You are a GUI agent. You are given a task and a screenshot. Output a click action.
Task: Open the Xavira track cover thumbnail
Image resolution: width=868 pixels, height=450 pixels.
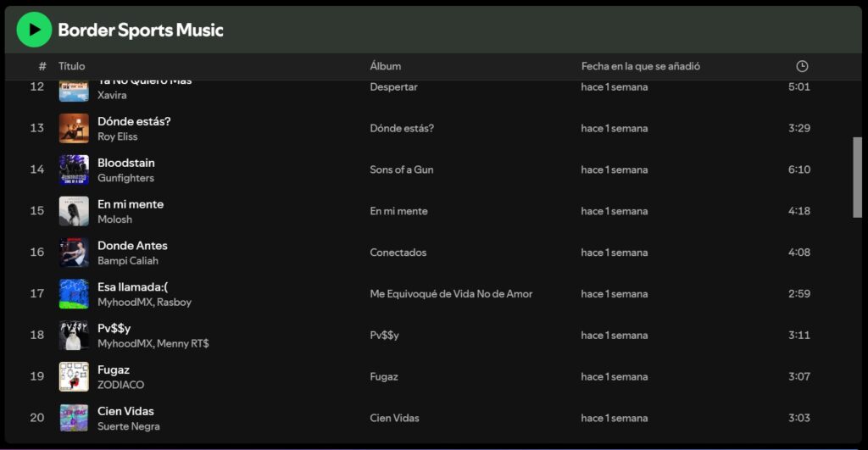[x=74, y=92]
